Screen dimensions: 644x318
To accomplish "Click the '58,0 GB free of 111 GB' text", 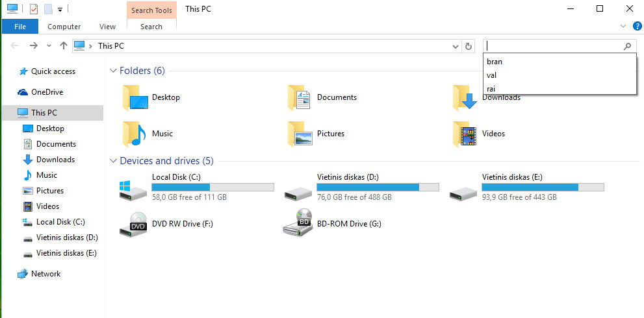I will coord(189,197).
